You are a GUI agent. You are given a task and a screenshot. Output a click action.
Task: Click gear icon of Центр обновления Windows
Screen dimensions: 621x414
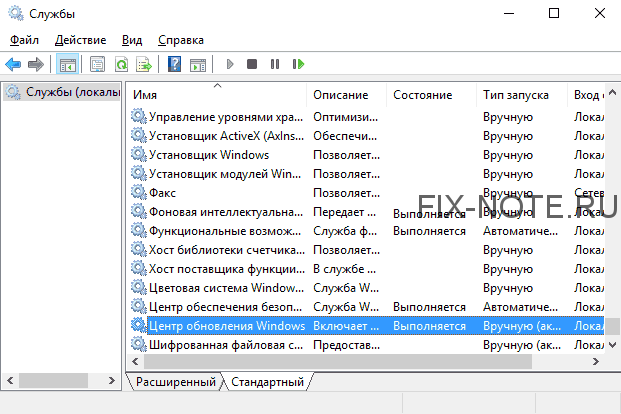[x=139, y=326]
